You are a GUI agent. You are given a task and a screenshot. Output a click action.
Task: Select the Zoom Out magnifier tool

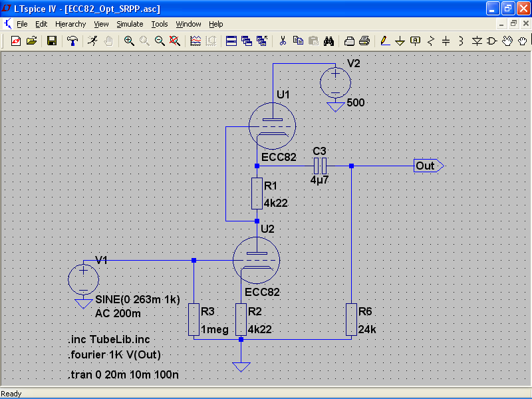(160, 41)
